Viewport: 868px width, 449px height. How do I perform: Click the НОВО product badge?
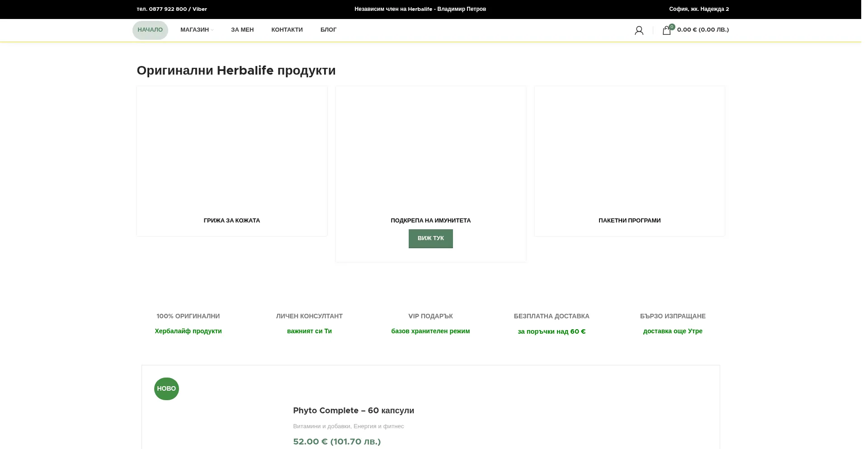tap(166, 389)
